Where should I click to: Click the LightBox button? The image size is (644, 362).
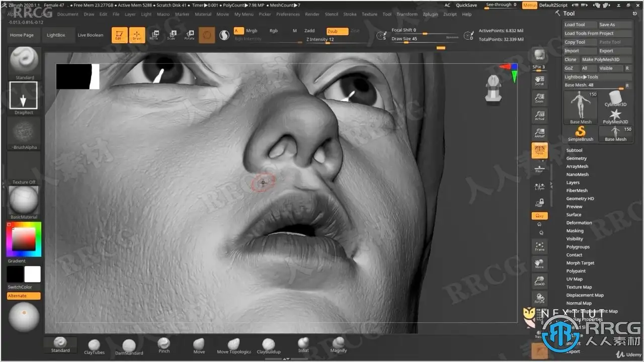(x=56, y=35)
